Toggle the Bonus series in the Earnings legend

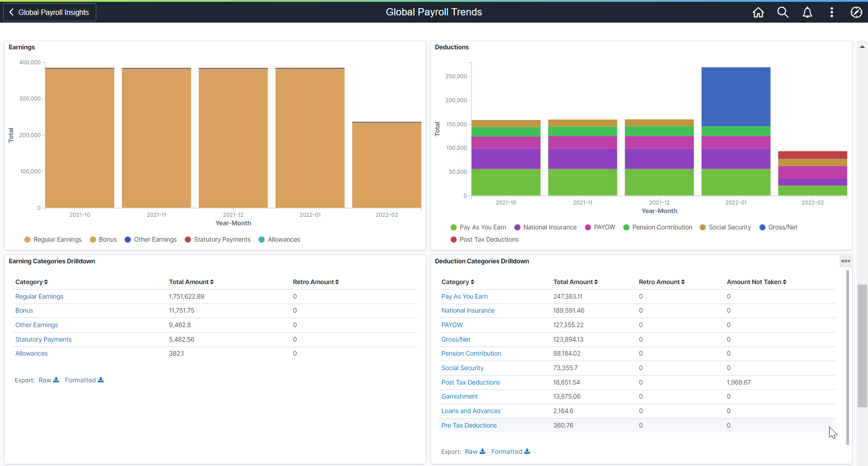[104, 239]
